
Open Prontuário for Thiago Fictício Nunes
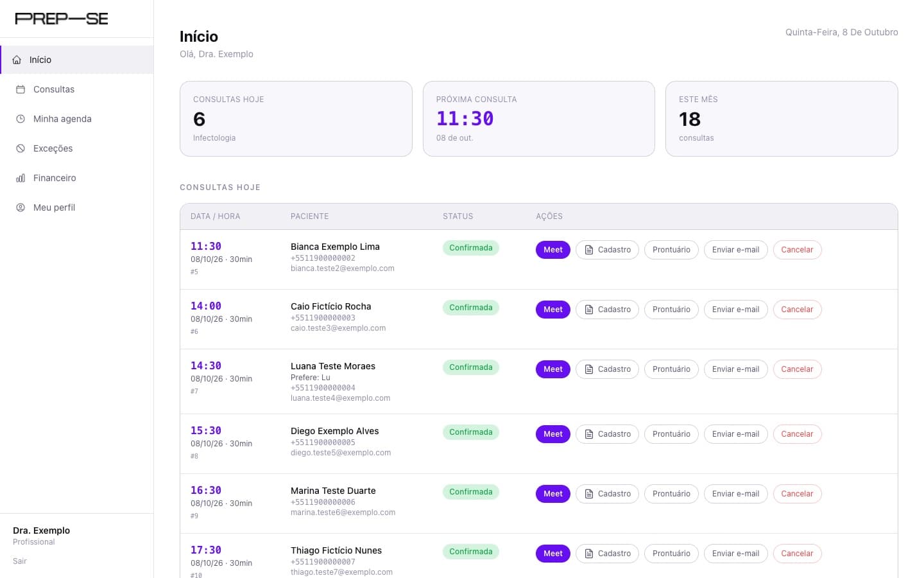(671, 554)
